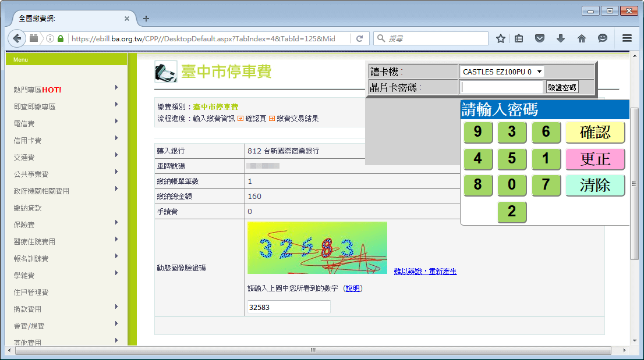Click the captcha number input field
Viewport: 644px width, 360px height.
(289, 307)
